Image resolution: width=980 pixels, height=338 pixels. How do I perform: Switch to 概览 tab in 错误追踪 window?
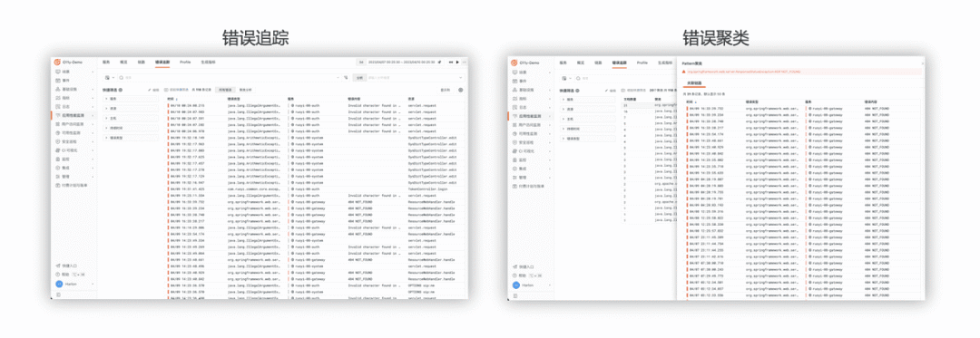[123, 63]
